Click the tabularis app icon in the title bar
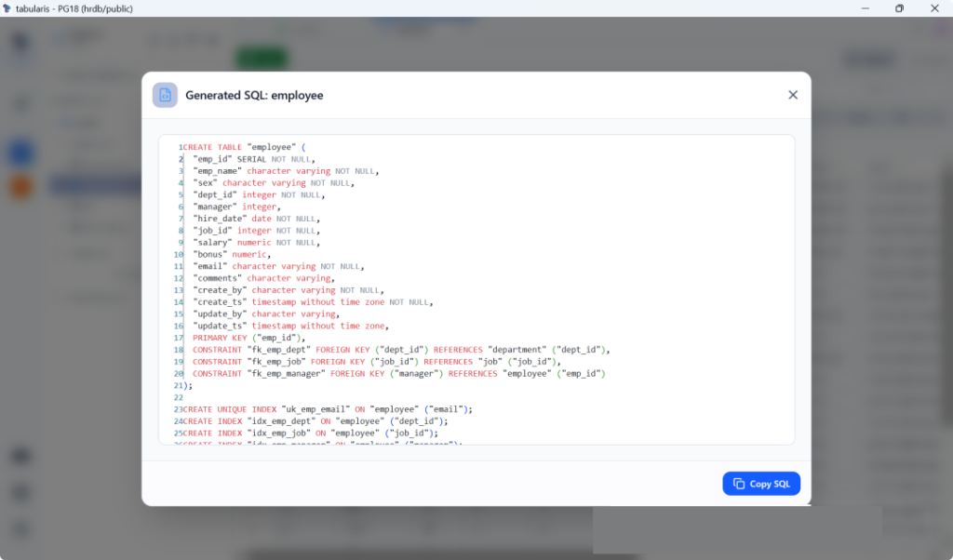 [7, 8]
